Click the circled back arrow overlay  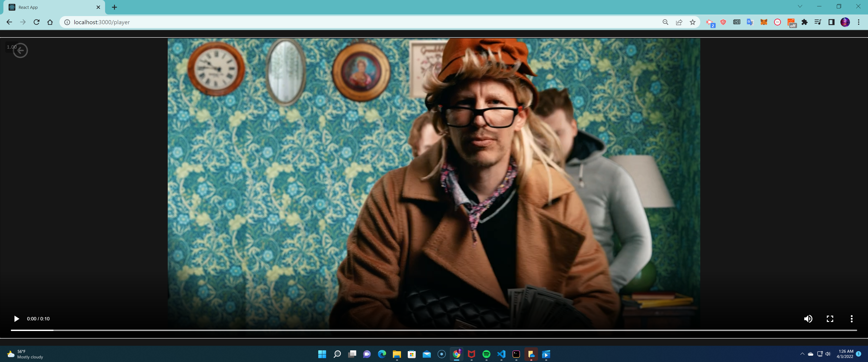coord(21,51)
